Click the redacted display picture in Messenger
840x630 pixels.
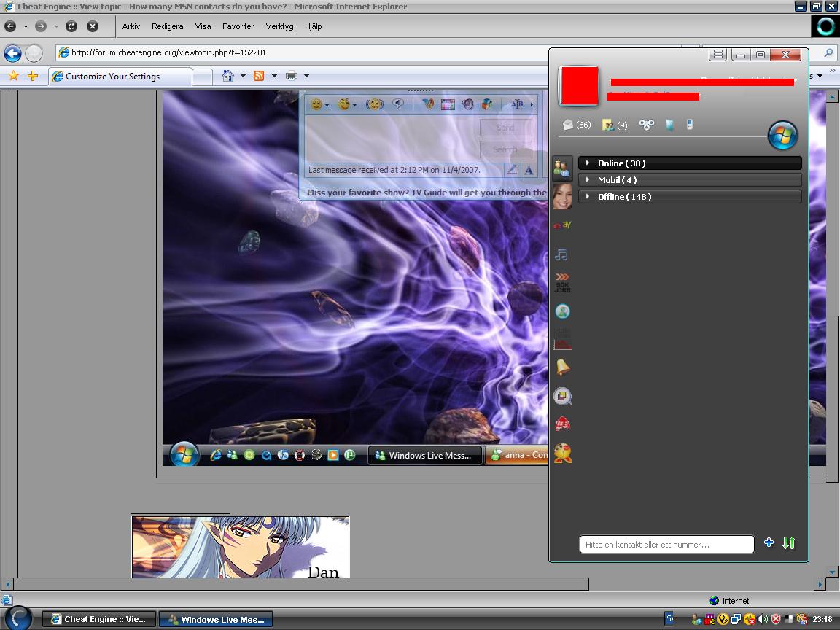579,86
